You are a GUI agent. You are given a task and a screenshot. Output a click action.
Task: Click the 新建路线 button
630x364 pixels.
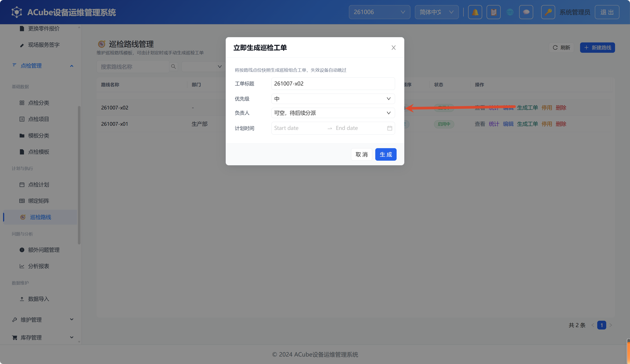pos(597,47)
